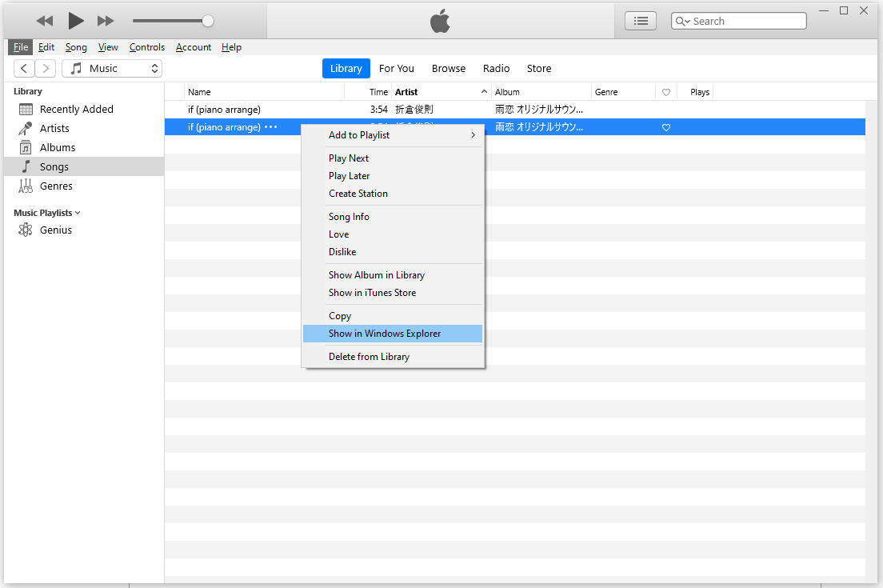Screen dimensions: 883x588
Task: Choose Show in Windows Explorer
Action: click(x=393, y=334)
